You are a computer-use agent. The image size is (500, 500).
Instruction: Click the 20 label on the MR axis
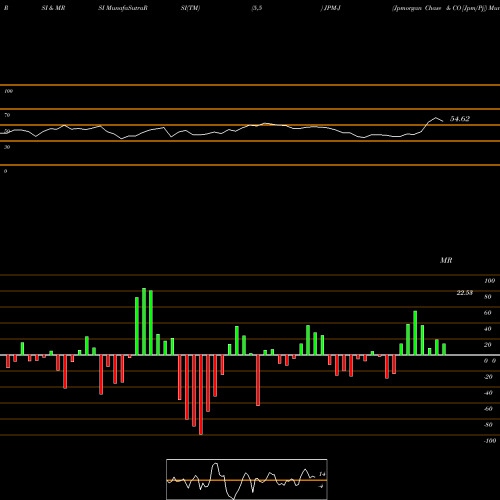(x=488, y=345)
